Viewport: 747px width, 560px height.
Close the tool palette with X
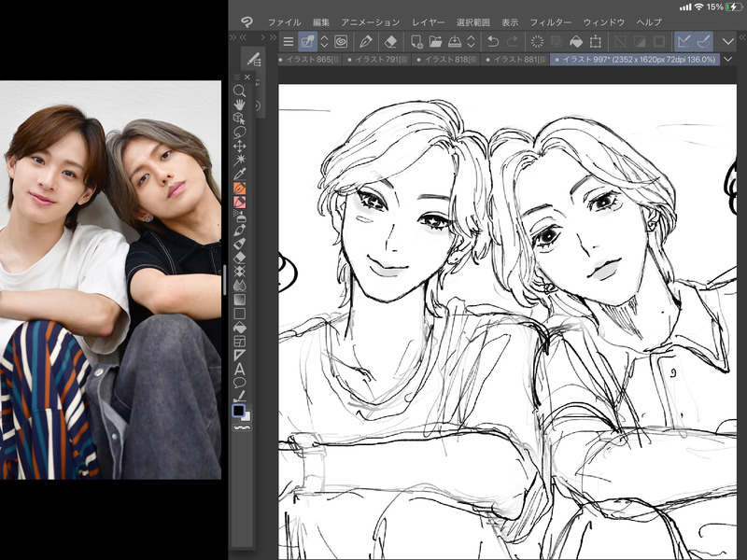(x=247, y=77)
